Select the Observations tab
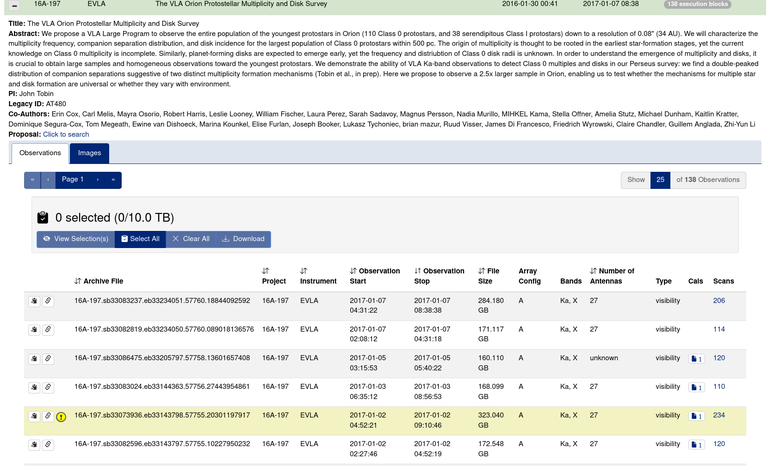This screenshot has height=466, width=768. pyautogui.click(x=40, y=153)
